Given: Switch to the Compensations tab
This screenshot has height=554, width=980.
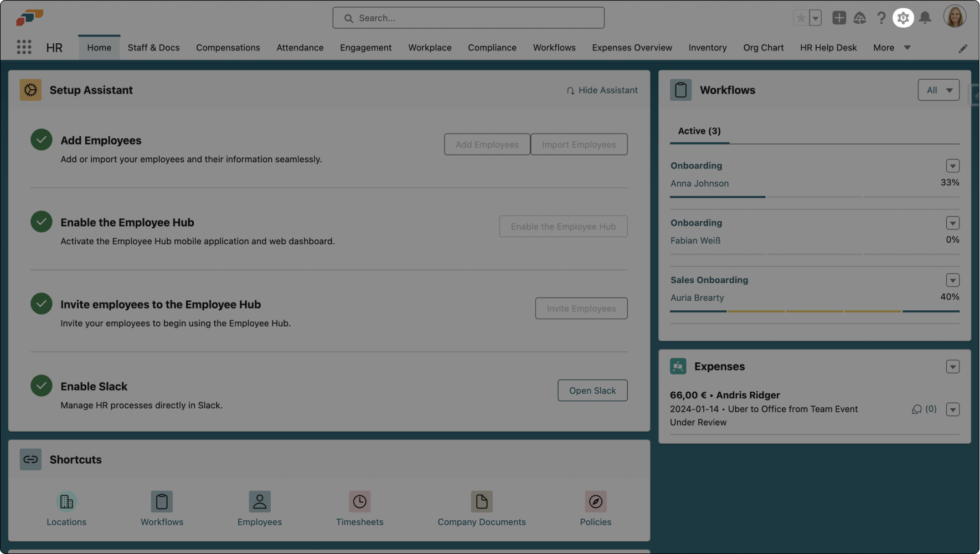Looking at the screenshot, I should pyautogui.click(x=228, y=48).
